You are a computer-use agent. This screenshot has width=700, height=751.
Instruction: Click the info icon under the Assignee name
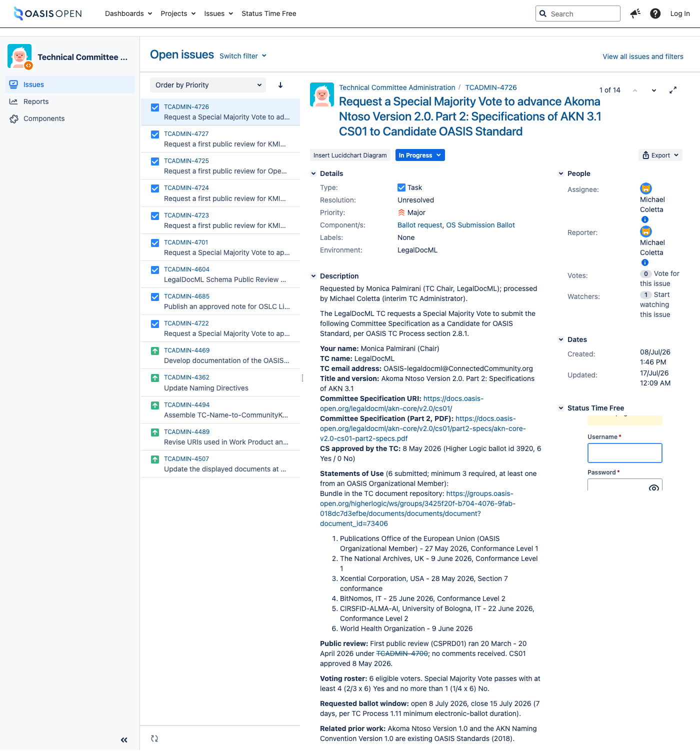(x=645, y=219)
